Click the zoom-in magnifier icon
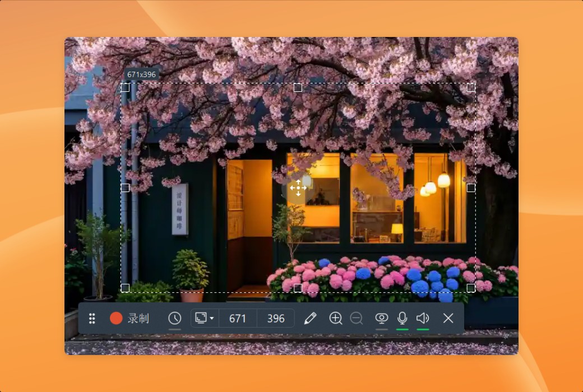Viewport: 583px width, 392px height. 336,318
